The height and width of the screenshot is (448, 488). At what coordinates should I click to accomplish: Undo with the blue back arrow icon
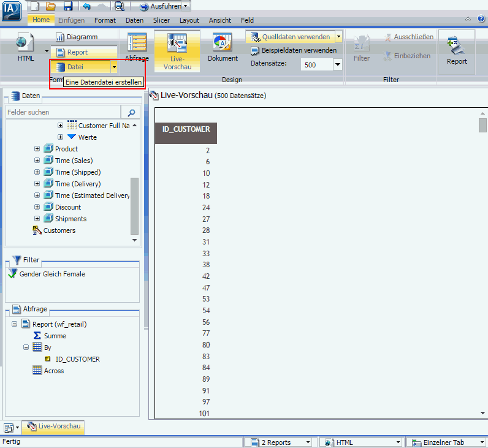click(x=87, y=6)
